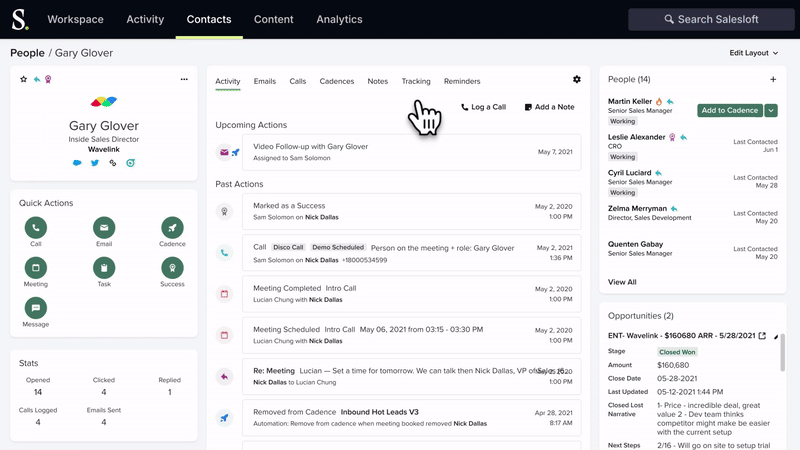Open the Add to Cadence dropdown arrow
The image size is (800, 450).
point(771,110)
